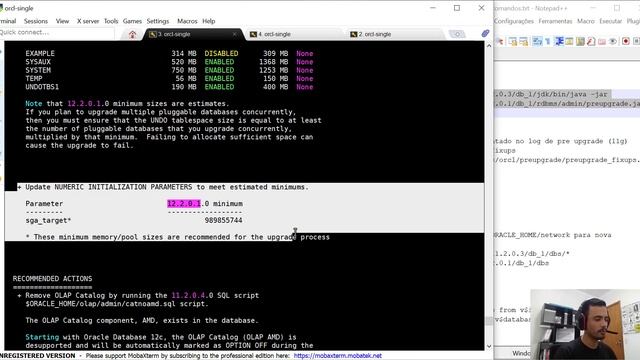Click the new tab button in MobaXterm
640x360 pixels.
point(457,34)
